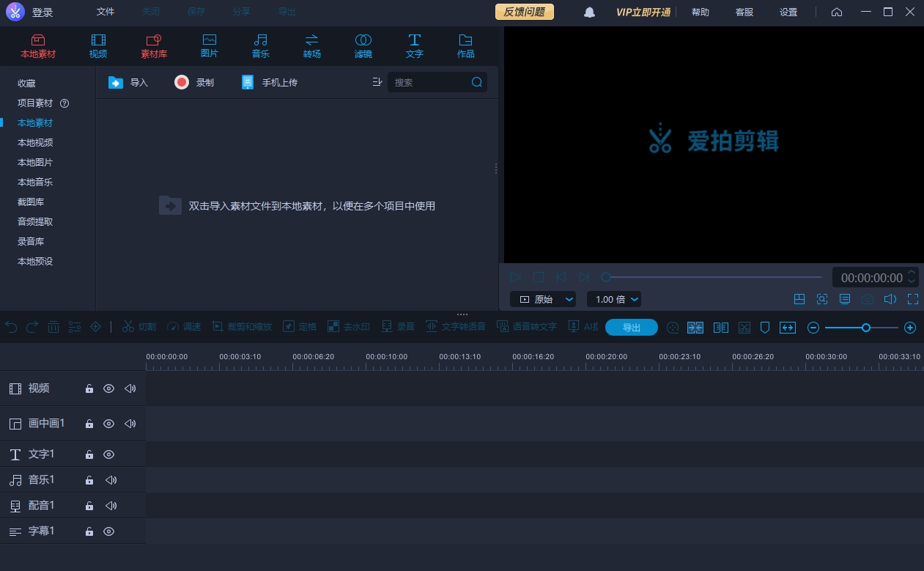The height and width of the screenshot is (571, 924).
Task: Open the sort options beside search box
Action: click(x=377, y=83)
